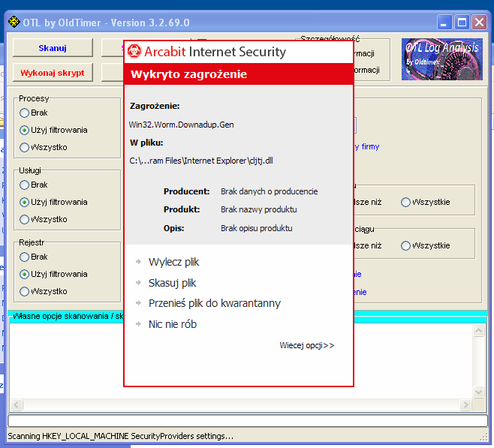The width and height of the screenshot is (494, 448).
Task: Click the threat name Win32.Worm.Downadup.Gen
Action: 182,125
